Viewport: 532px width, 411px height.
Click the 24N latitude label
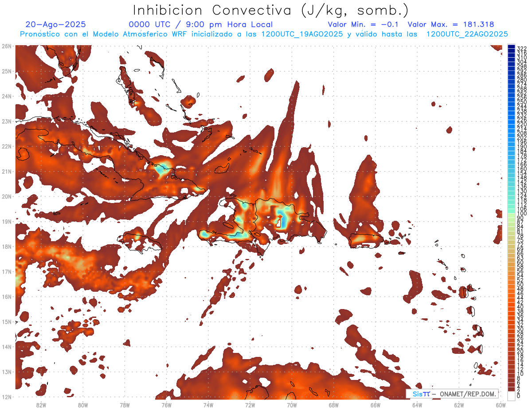pos(7,96)
